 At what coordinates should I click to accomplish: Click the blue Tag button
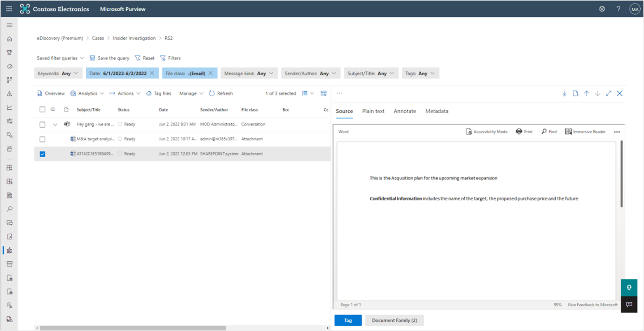[348, 320]
